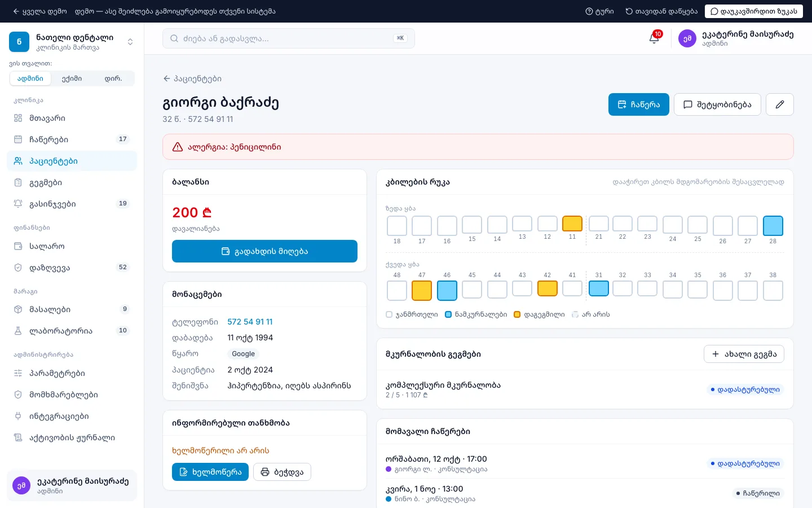The width and height of the screenshot is (812, 508).
Task: Click the user avatar in top header
Action: (687, 38)
